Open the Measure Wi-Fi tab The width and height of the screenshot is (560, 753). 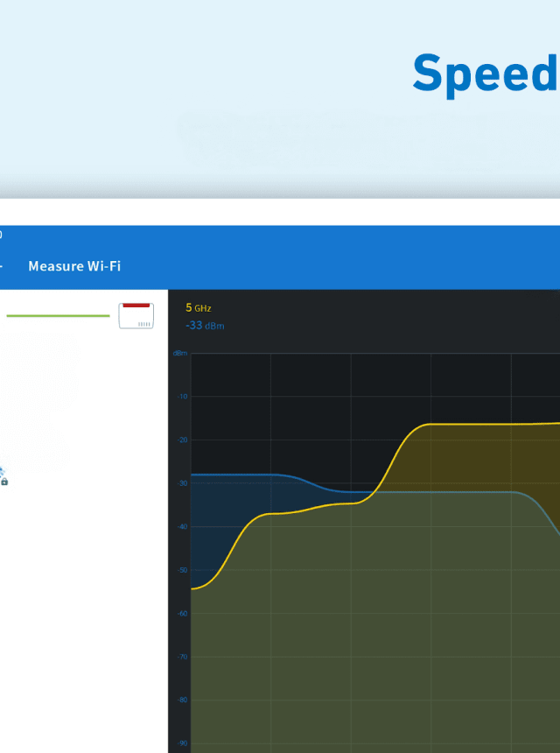point(74,265)
